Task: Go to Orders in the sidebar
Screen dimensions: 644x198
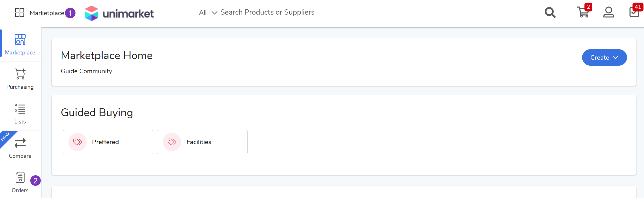Action: pos(20,182)
